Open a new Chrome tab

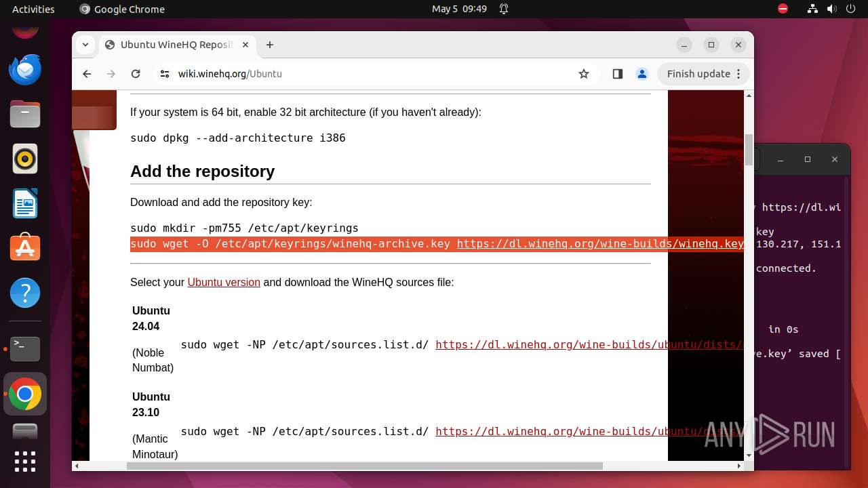click(270, 45)
